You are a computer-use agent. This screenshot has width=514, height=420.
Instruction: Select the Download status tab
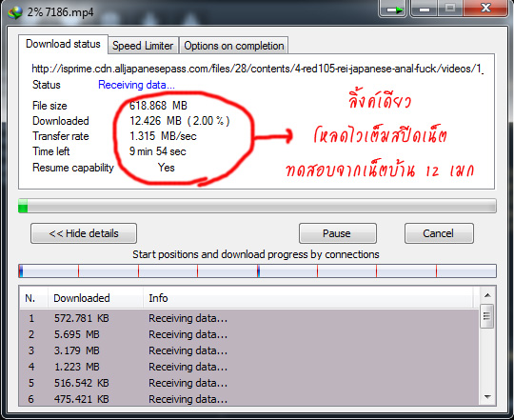pos(63,44)
